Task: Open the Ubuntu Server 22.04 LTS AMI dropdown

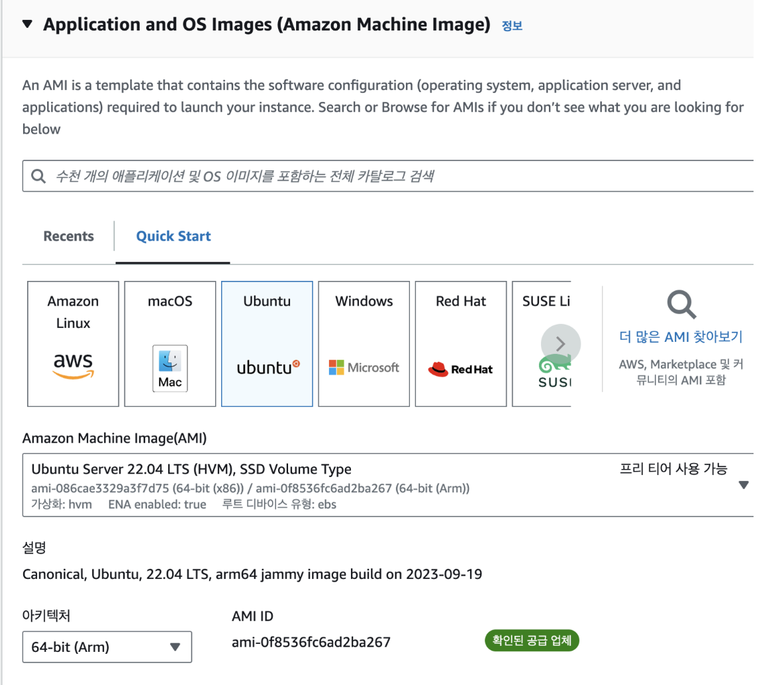Action: (x=388, y=485)
